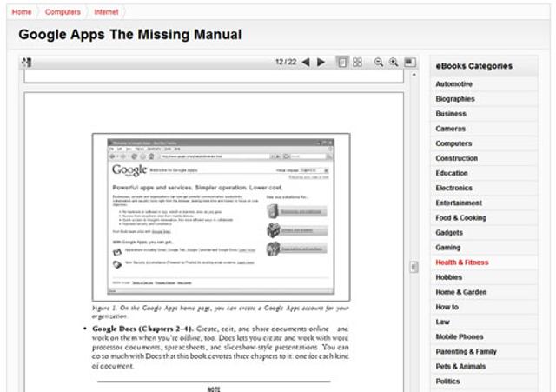The width and height of the screenshot is (556, 392).
Task: Switch to thumbnail grid view
Action: tap(357, 63)
